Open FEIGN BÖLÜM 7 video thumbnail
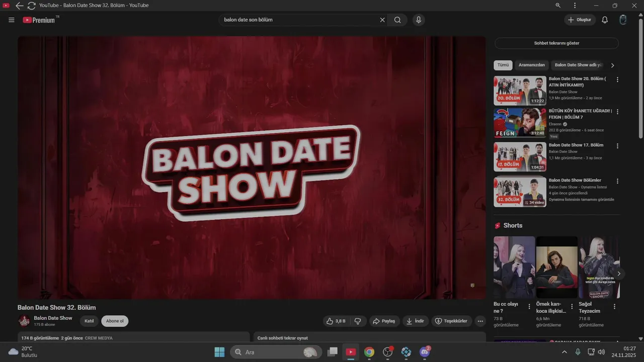Viewport: 644px width, 362px height. tap(520, 123)
